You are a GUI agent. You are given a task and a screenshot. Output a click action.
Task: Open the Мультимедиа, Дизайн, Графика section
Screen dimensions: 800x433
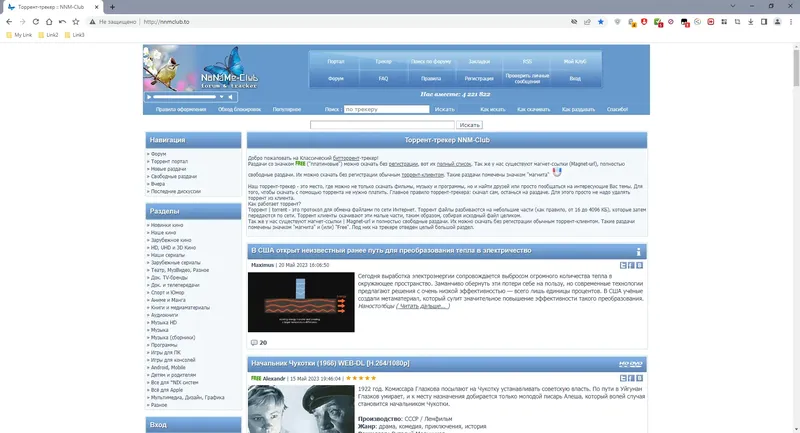tap(188, 398)
